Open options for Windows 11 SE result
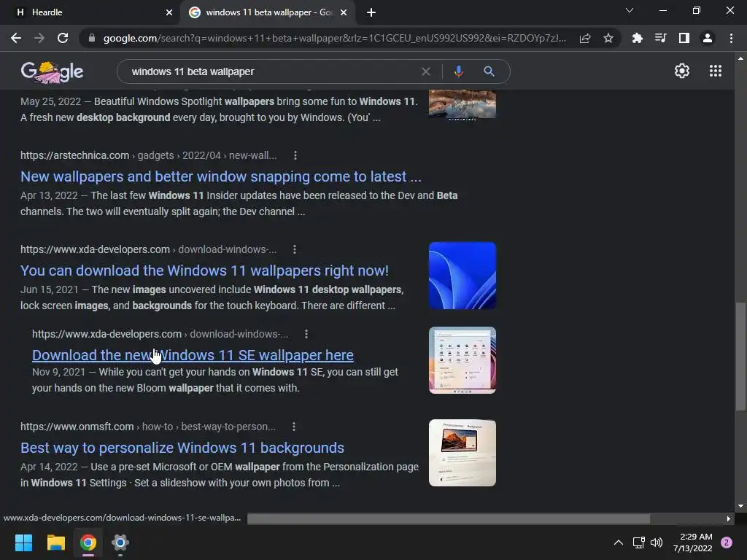 306,334
